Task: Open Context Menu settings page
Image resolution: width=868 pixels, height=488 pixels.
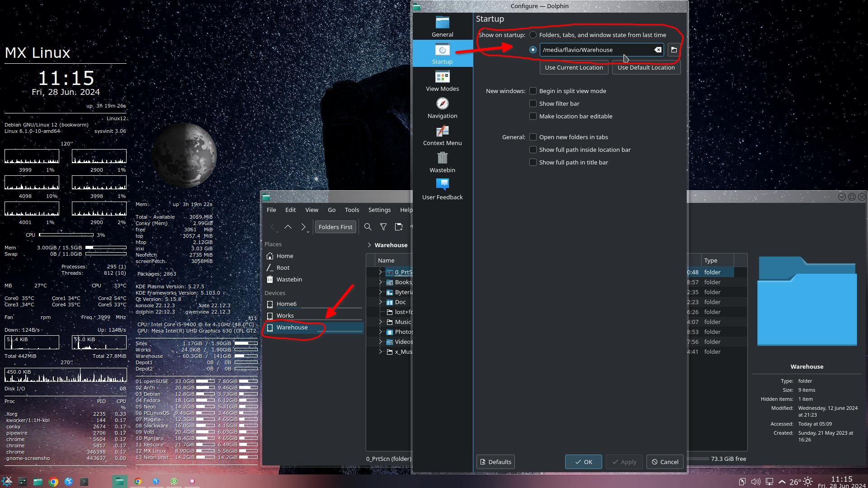Action: (x=442, y=135)
